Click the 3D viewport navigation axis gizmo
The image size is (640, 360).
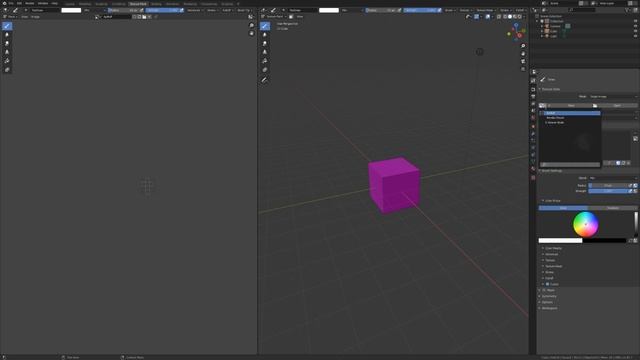pyautogui.click(x=516, y=31)
